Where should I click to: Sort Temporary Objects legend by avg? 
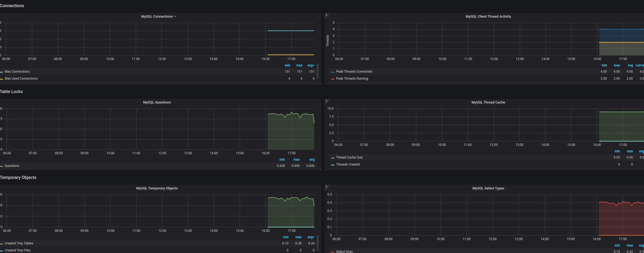click(311, 237)
